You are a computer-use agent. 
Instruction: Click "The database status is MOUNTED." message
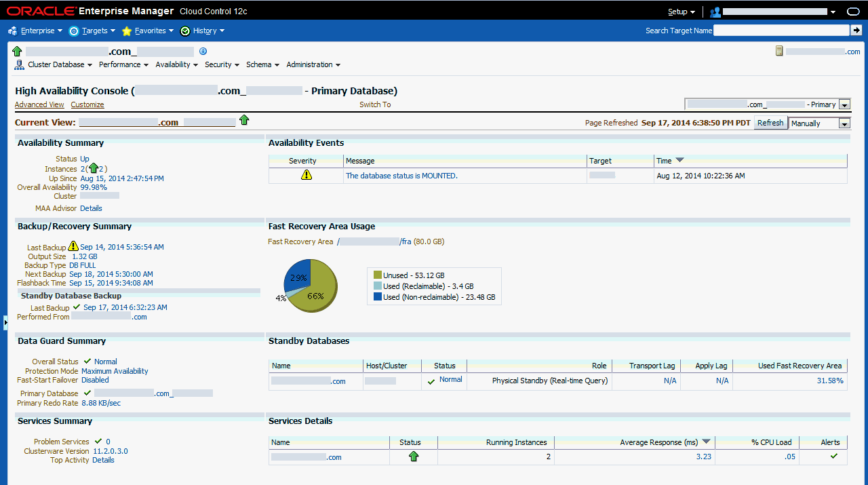tap(401, 176)
